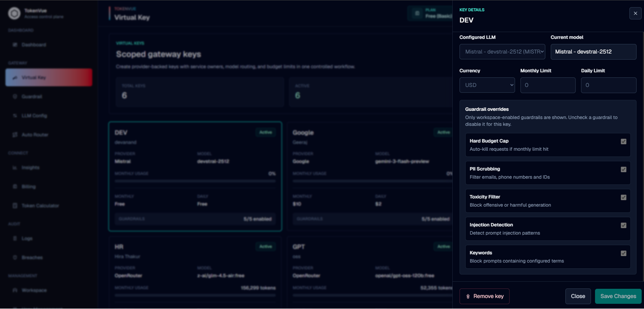Click the "Guardrail overrides" heading

(x=487, y=109)
